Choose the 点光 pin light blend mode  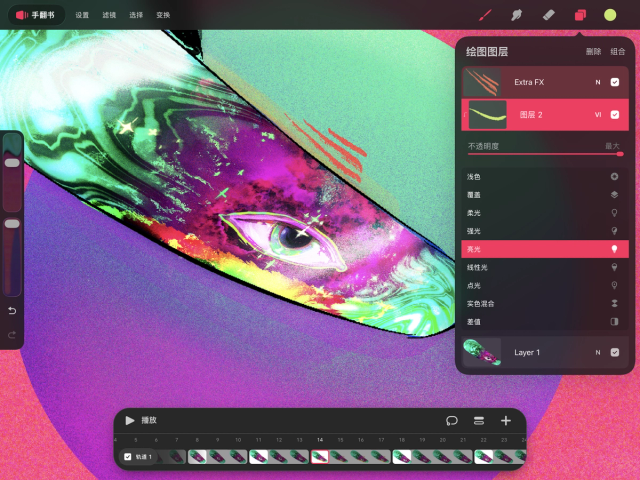(x=545, y=285)
